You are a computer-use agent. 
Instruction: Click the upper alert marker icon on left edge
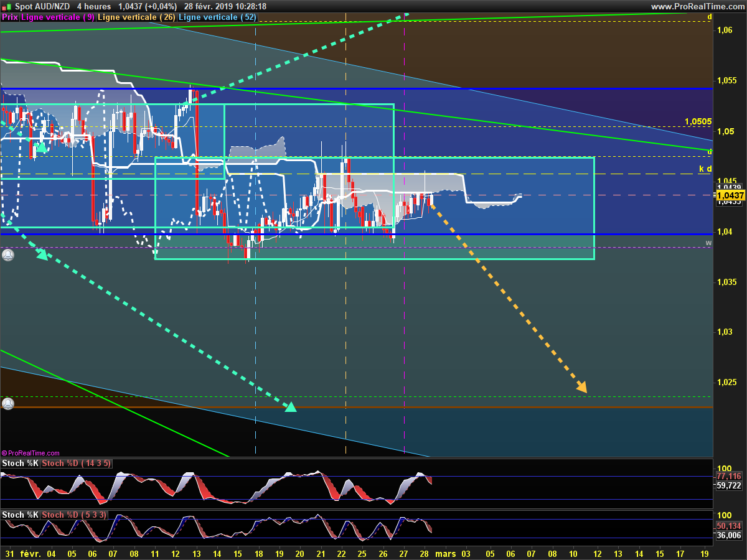click(8, 255)
